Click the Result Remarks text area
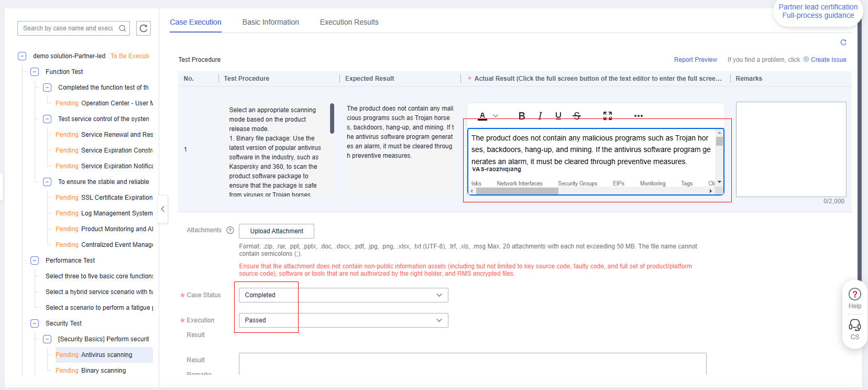Image resolution: width=868 pixels, height=390 pixels. pos(473,364)
